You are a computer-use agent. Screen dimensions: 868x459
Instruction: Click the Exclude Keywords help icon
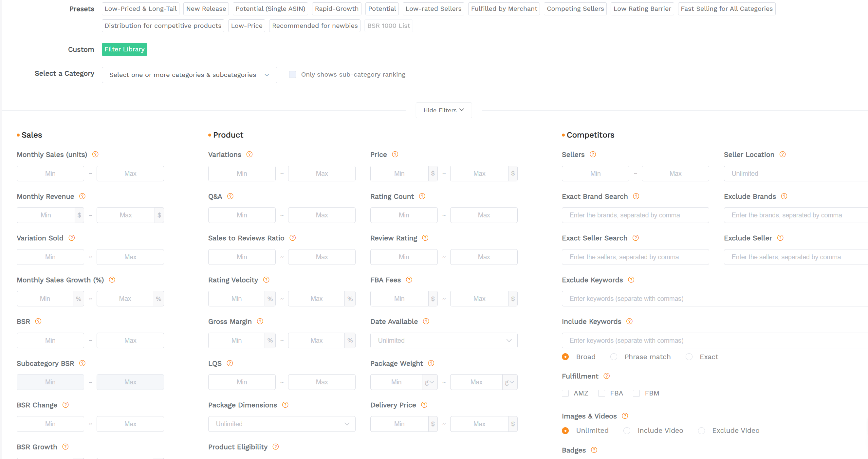point(632,280)
